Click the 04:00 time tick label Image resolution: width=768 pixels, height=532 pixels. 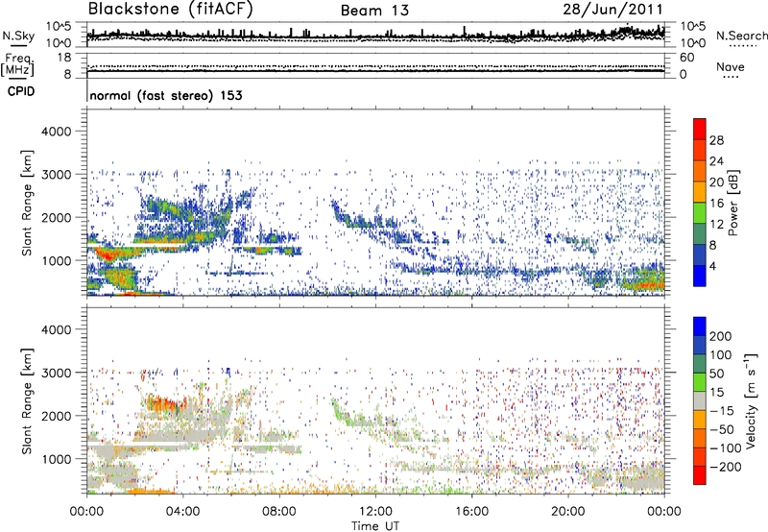click(182, 512)
